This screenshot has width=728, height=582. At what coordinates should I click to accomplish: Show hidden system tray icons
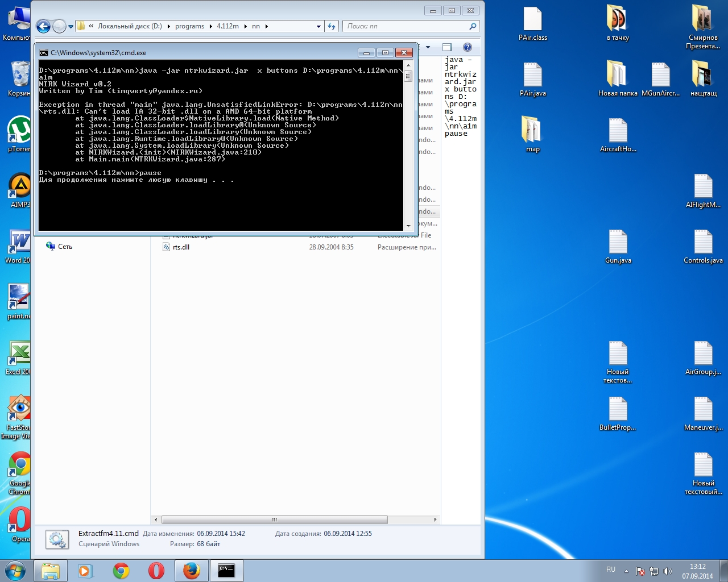point(626,571)
